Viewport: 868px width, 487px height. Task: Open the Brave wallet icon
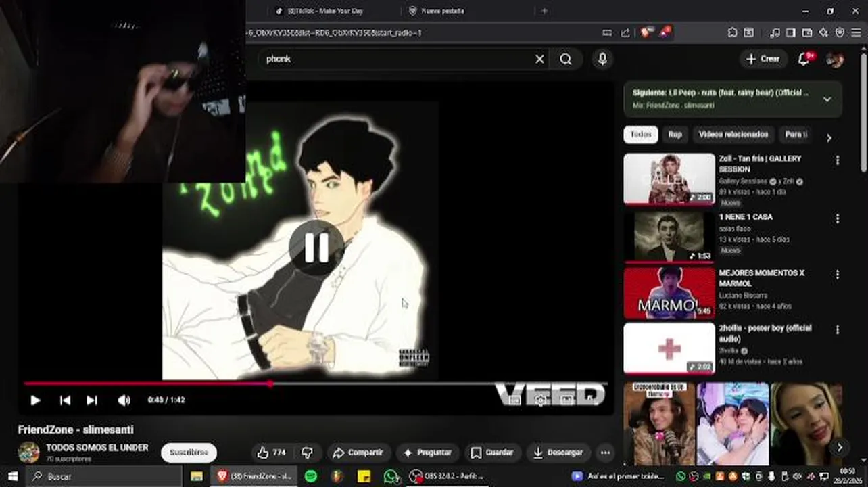807,32
